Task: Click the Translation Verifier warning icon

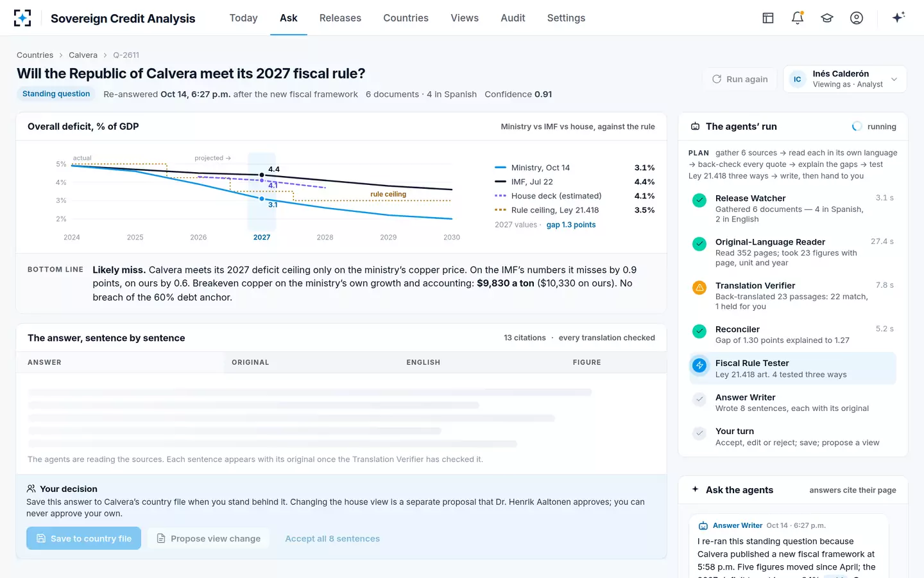Action: coord(699,288)
